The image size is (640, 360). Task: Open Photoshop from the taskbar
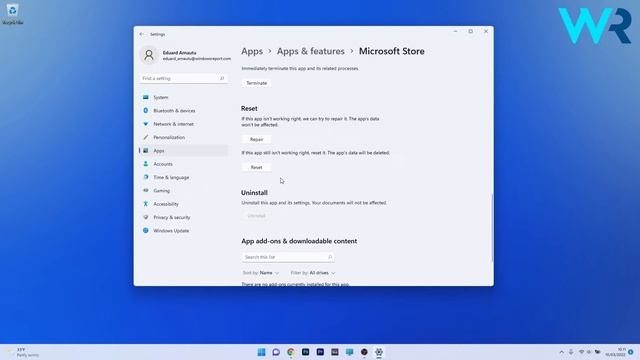click(305, 352)
